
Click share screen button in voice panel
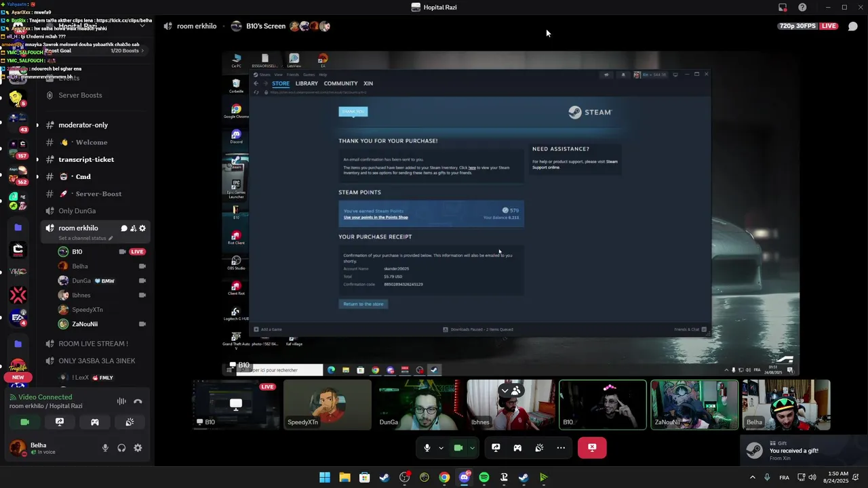pos(60,422)
